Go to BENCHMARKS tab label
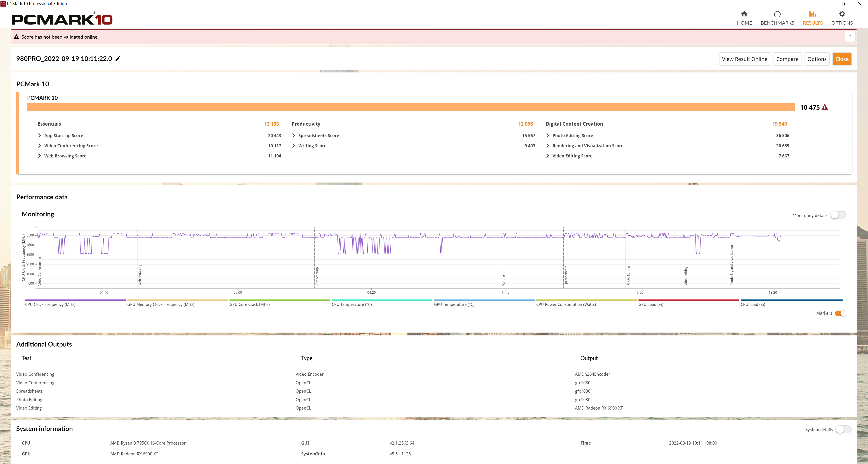 point(777,23)
